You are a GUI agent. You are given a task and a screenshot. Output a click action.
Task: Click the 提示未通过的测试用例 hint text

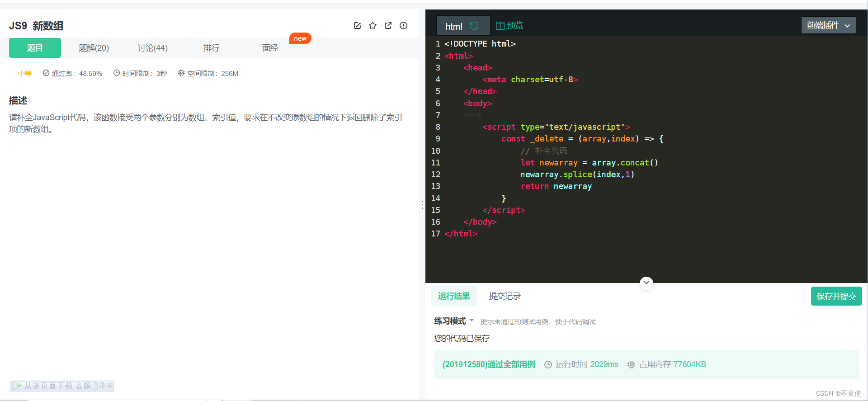[x=538, y=321]
